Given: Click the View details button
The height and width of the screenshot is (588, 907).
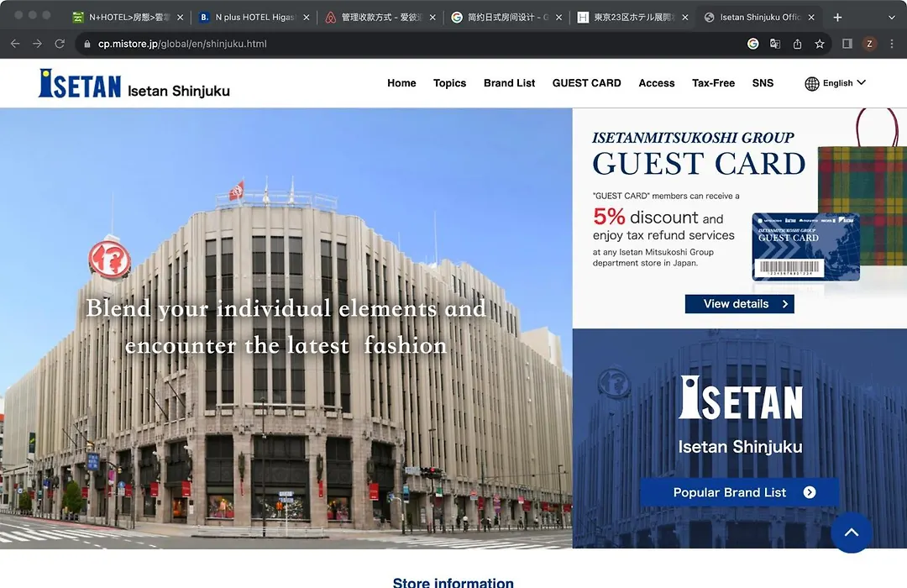Looking at the screenshot, I should 739,304.
